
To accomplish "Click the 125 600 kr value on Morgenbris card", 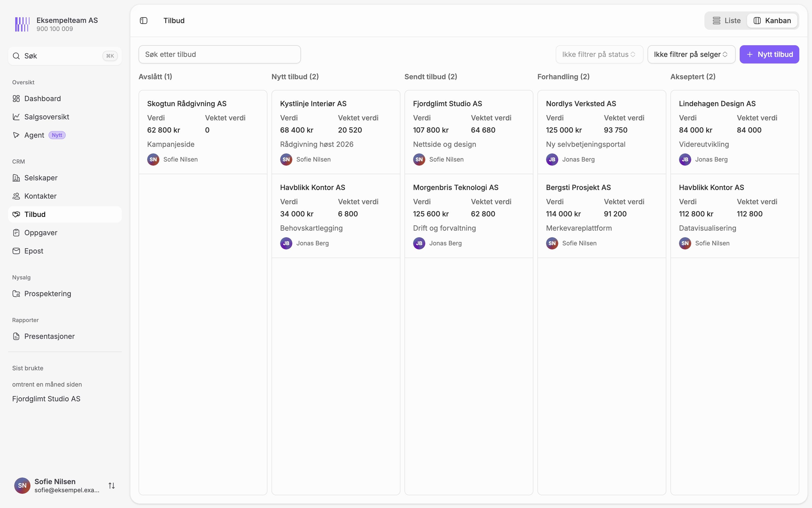I will coord(431,214).
